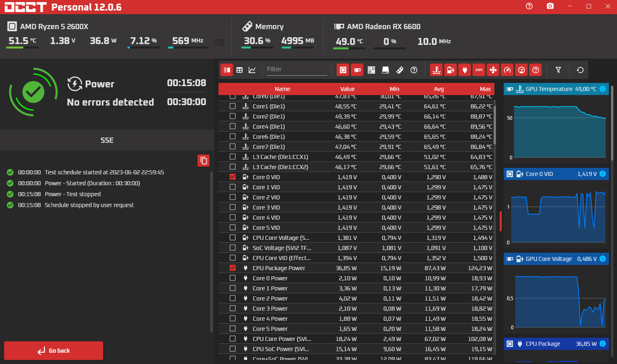Viewport: 617px width, 364px height.
Task: Select the CPU Core VID (Effect... row name
Action: (x=282, y=258)
